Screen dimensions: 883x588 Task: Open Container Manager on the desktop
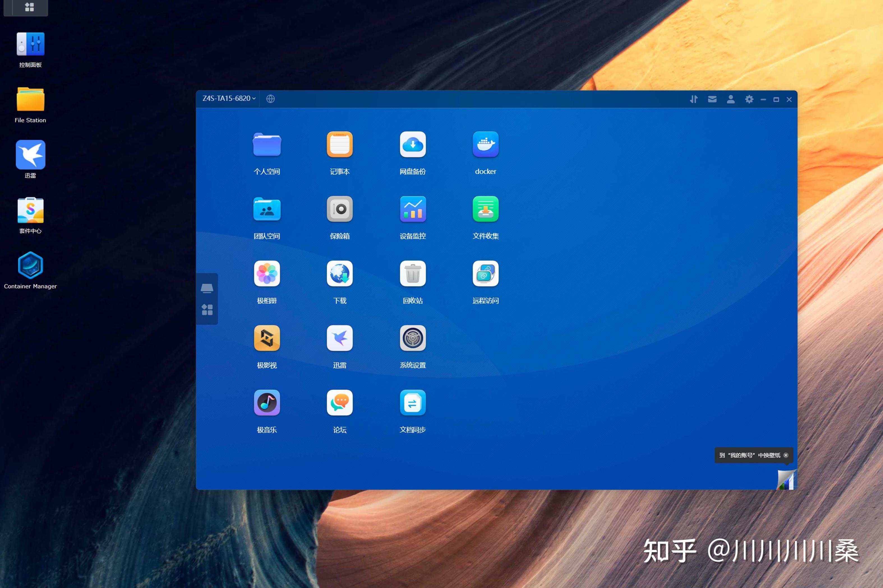(x=30, y=266)
